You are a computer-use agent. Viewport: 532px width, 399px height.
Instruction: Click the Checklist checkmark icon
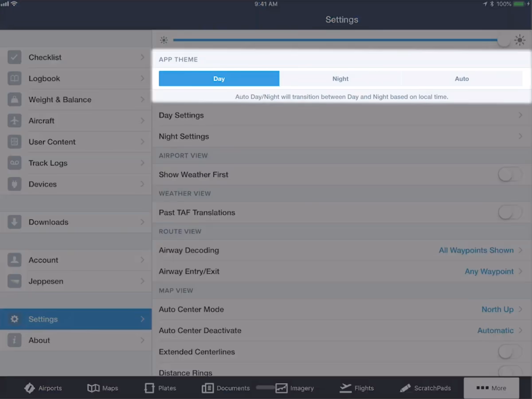14,57
